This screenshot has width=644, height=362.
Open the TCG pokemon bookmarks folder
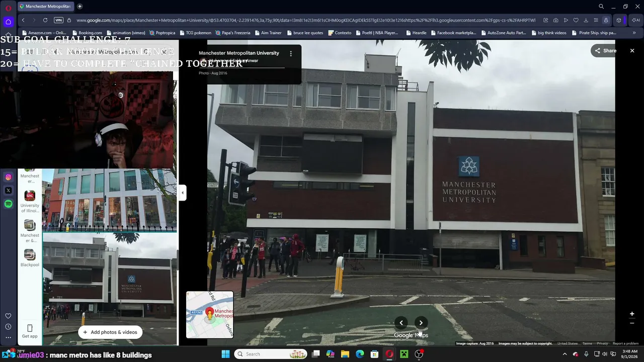point(195,33)
